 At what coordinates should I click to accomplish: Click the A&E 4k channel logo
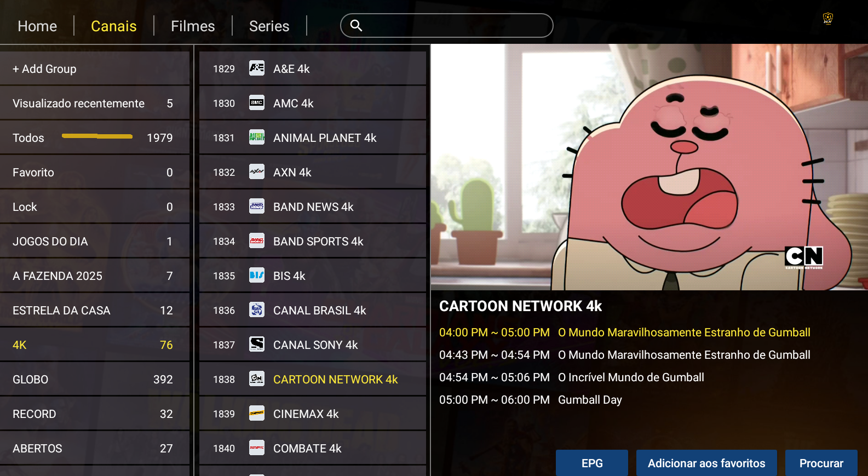click(257, 68)
